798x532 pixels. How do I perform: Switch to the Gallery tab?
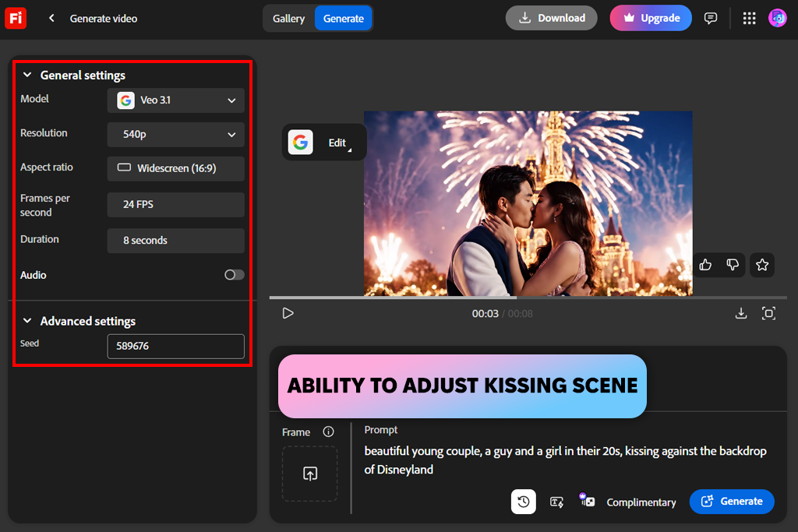(288, 19)
